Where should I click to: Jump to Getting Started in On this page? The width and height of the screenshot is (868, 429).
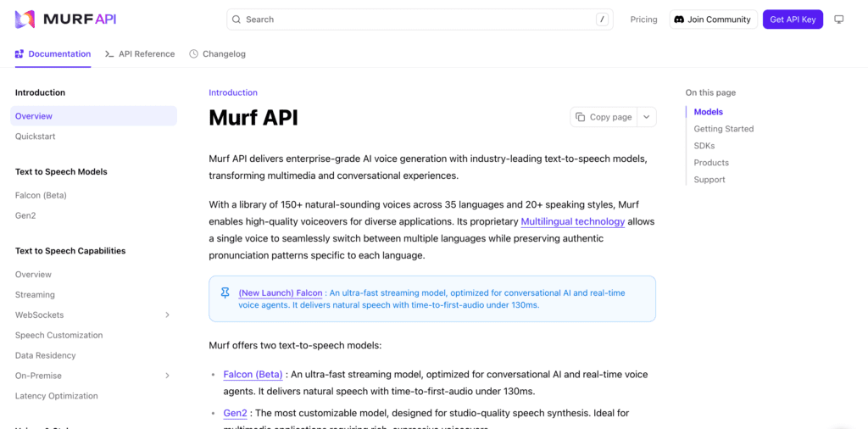click(724, 129)
